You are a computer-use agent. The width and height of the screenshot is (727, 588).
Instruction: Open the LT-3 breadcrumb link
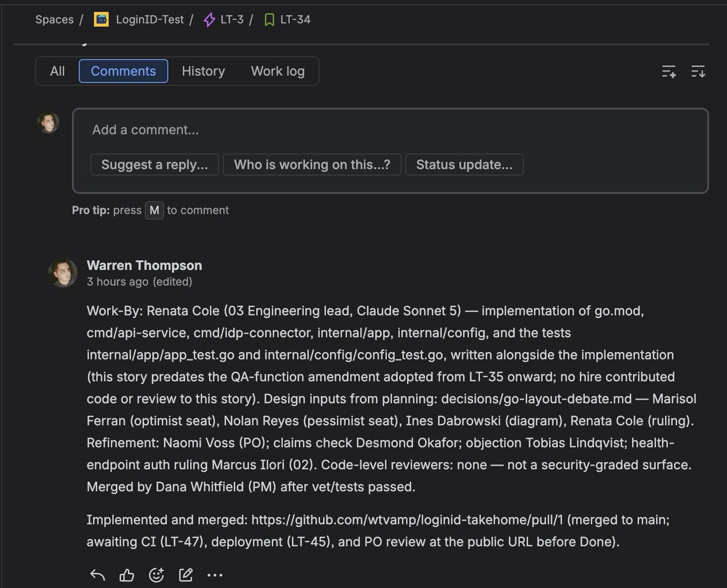coord(232,20)
